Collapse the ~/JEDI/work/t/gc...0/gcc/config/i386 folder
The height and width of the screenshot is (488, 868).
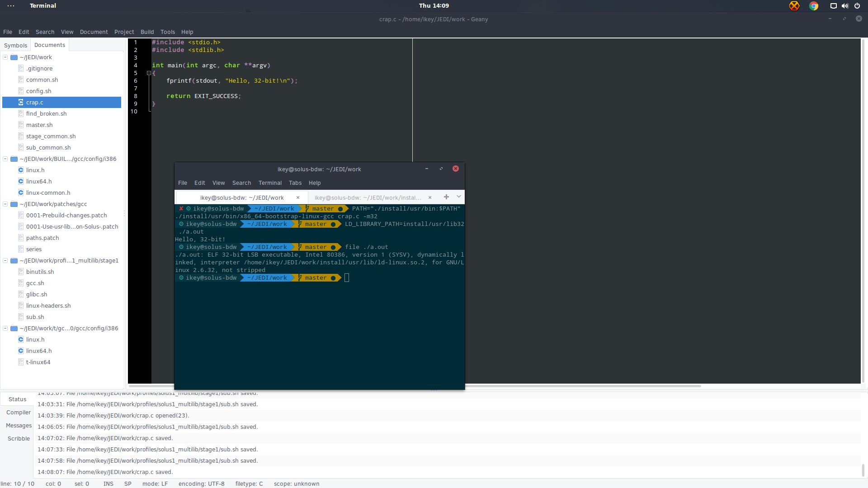pos(5,328)
